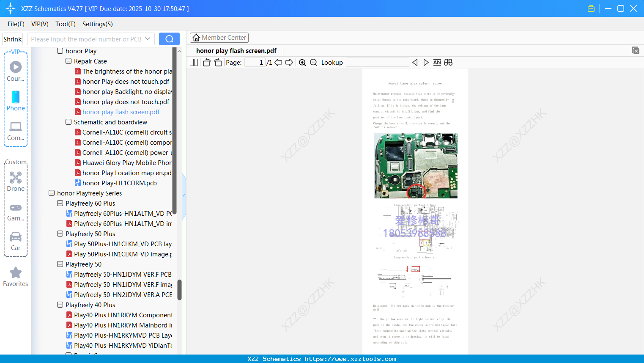
Task: Collapse the Playfreely 50 Plus node
Action: [60, 234]
